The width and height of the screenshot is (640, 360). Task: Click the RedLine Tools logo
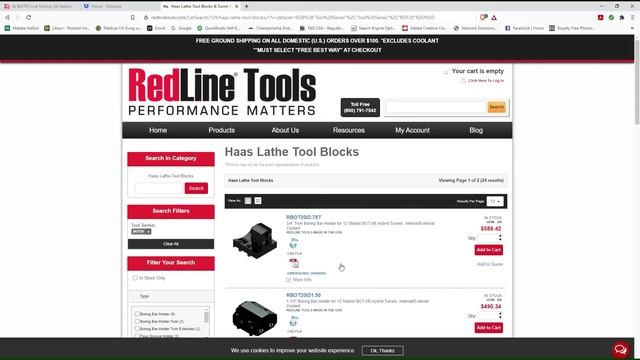(222, 92)
